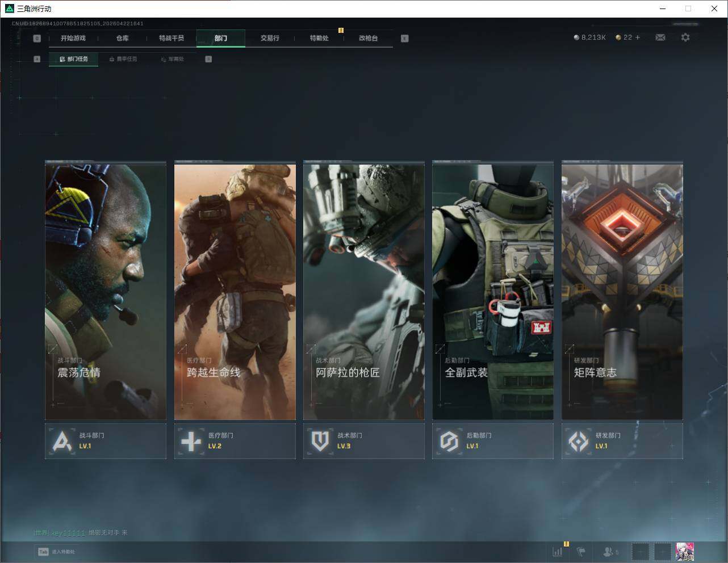Click the world chat message line
The image size is (728, 563).
(x=81, y=533)
